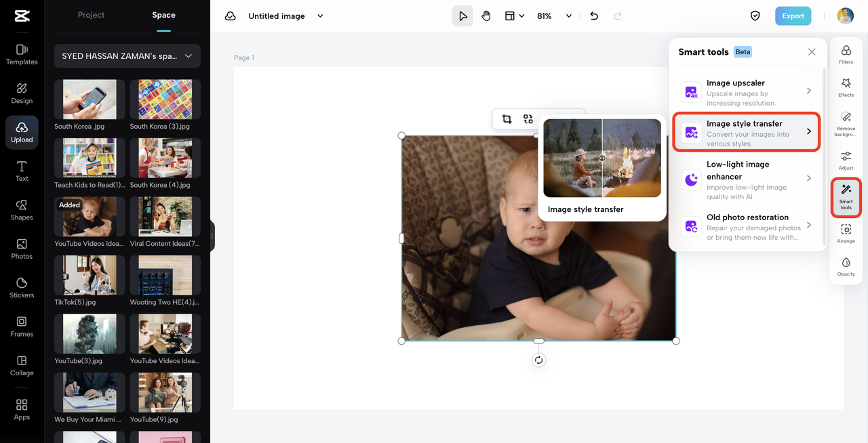
Task: Open the Smart tools panel button
Action: pos(846,198)
